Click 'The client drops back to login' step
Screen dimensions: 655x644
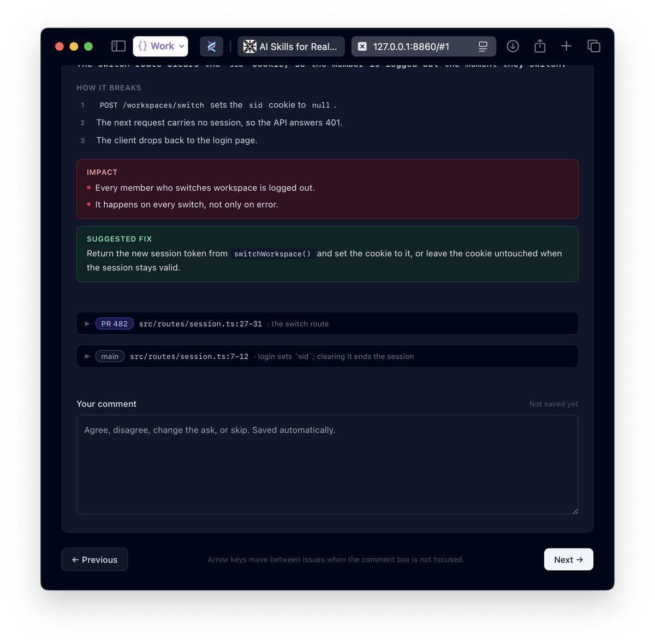177,140
